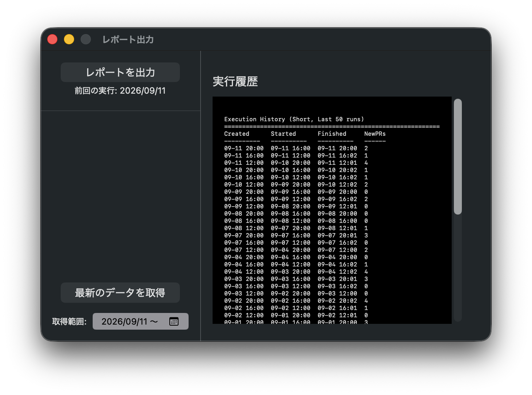The image size is (532, 395).
Task: Minimize the レポート出力 window
Action: click(69, 39)
